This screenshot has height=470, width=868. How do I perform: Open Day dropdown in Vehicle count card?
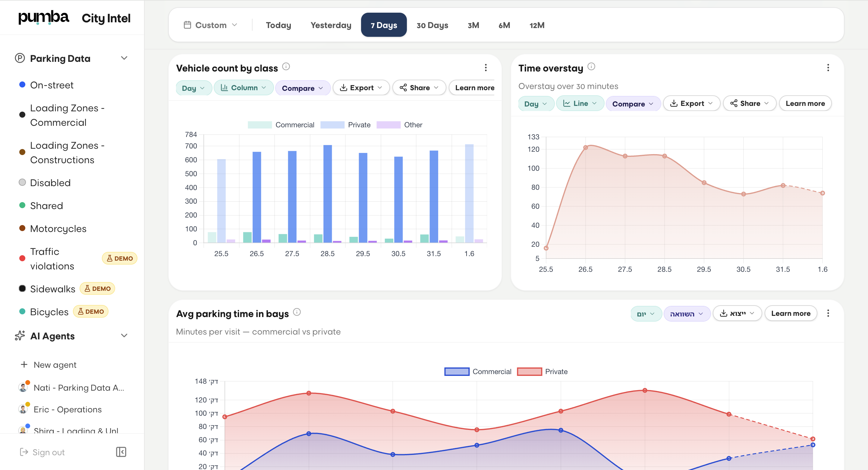(194, 88)
